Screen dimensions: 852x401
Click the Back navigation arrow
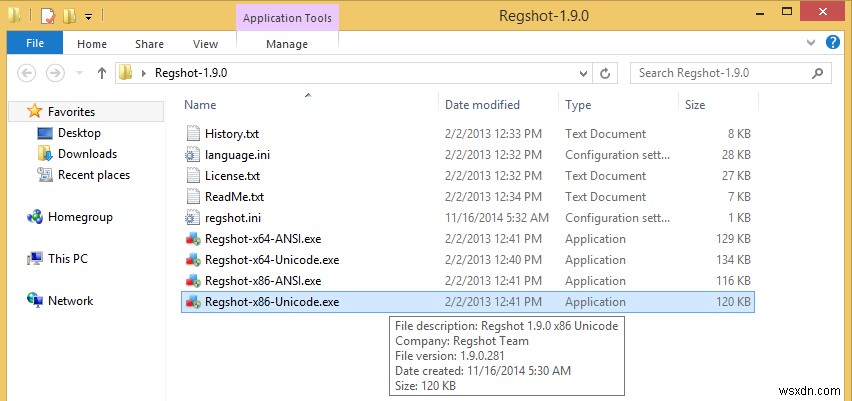pos(27,73)
